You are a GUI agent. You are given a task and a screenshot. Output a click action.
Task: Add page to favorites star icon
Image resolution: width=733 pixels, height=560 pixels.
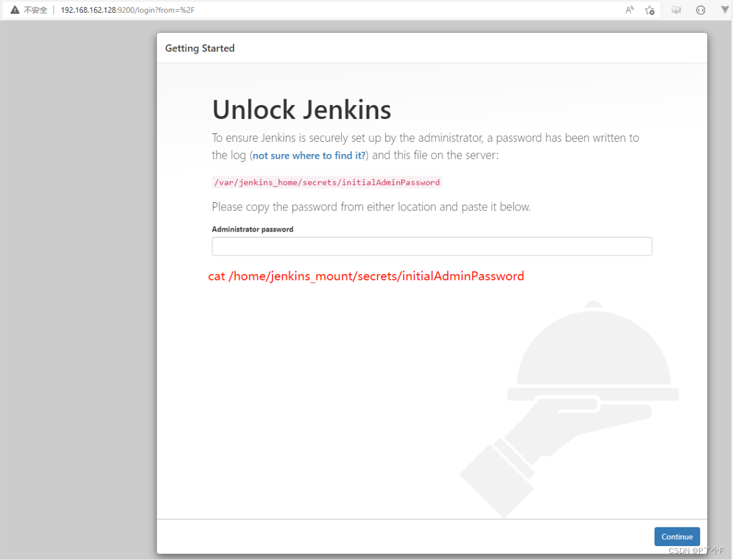click(650, 10)
